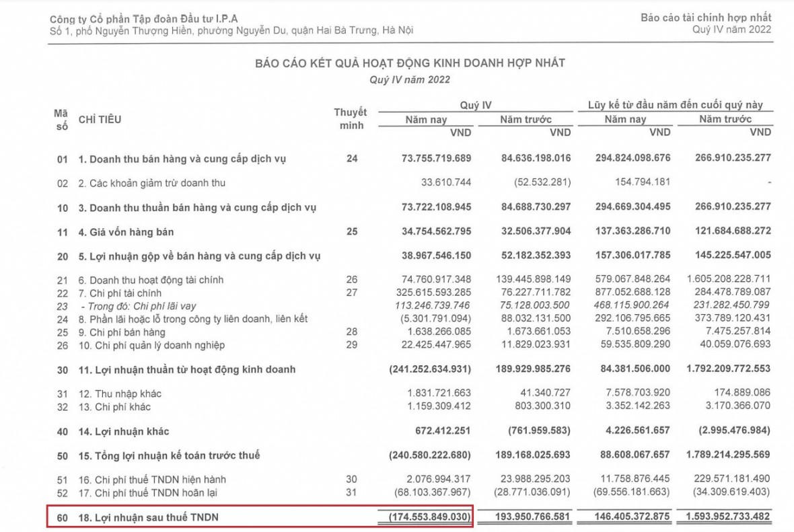The width and height of the screenshot is (794, 532).
Task: Click the 'CHỈ TIÊU' column header
Action: pyautogui.click(x=100, y=120)
